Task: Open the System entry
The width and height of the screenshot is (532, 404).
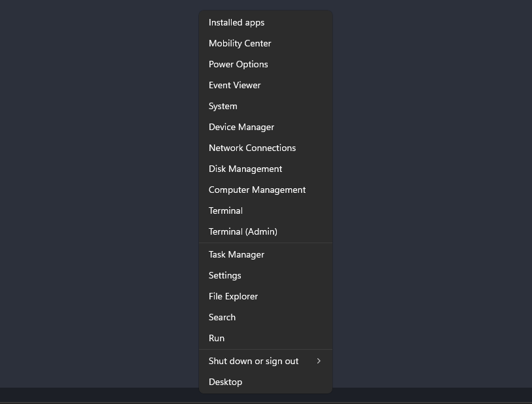Action: pos(265,106)
